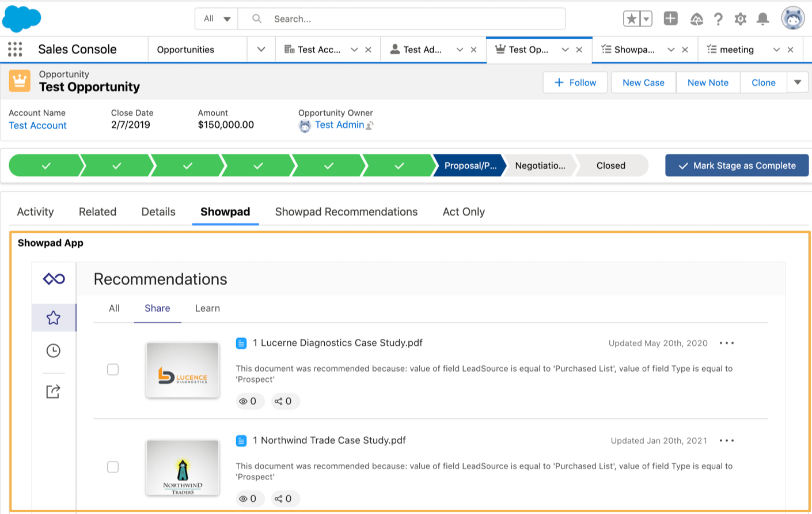This screenshot has width=812, height=514.
Task: Open the Clone button dropdown arrow
Action: 798,82
